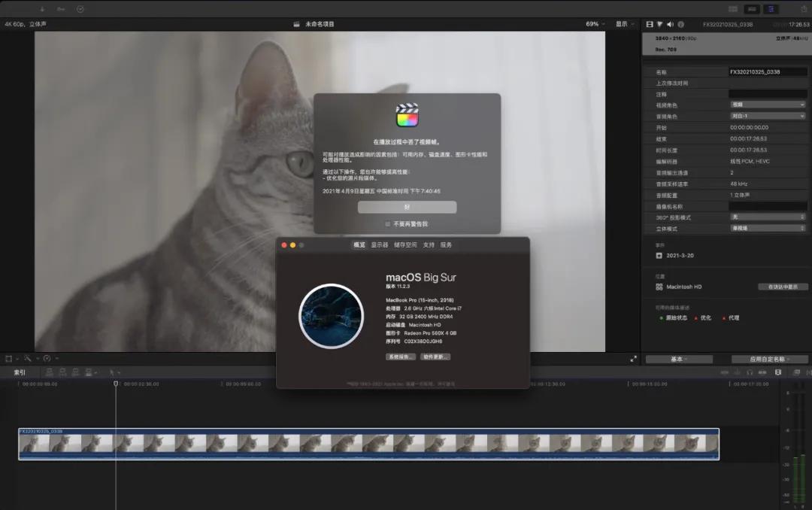Viewport: 812px width, 510px height.
Task: Click the info icon in the inspector header
Action: (681, 24)
